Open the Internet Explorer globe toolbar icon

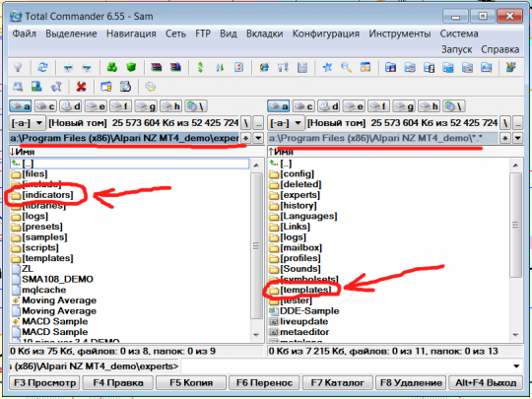pyautogui.click(x=264, y=67)
